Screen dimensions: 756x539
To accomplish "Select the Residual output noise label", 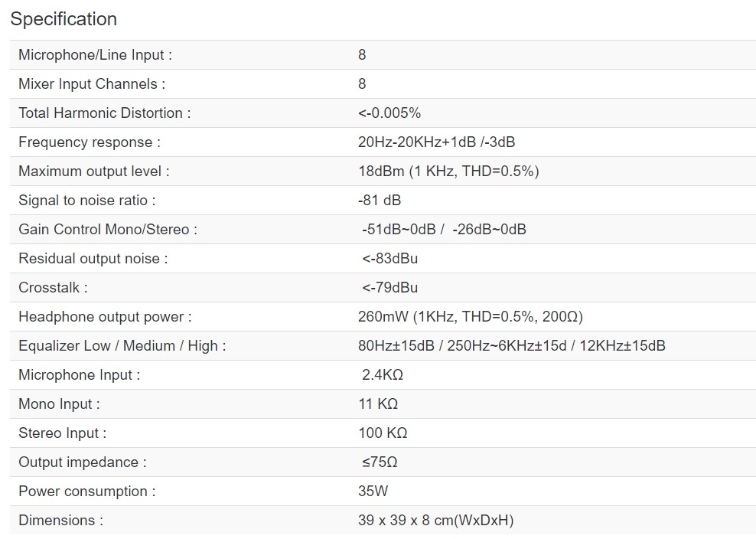I will pos(93,259).
